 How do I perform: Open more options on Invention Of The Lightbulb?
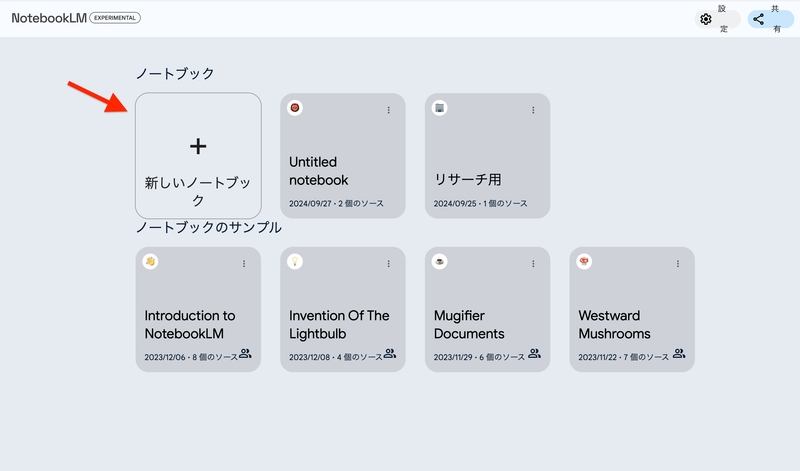[389, 264]
